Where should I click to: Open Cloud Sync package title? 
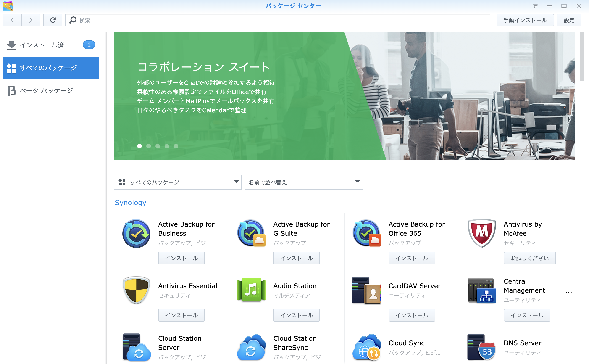coord(406,343)
